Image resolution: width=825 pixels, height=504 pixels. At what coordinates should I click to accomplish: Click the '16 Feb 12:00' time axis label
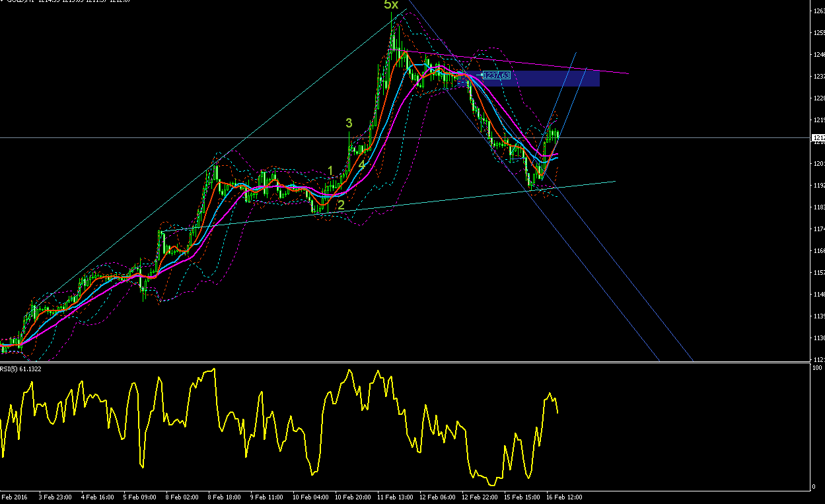pyautogui.click(x=564, y=496)
